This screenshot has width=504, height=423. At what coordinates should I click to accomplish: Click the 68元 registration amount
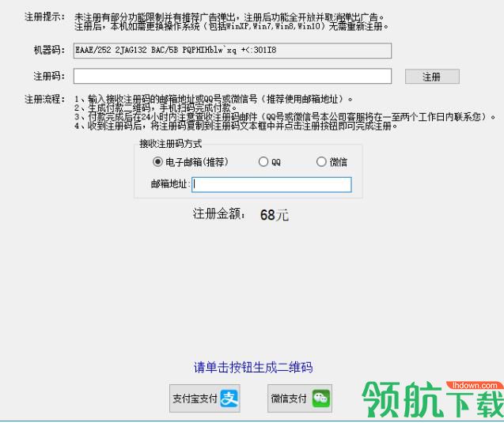coord(275,215)
